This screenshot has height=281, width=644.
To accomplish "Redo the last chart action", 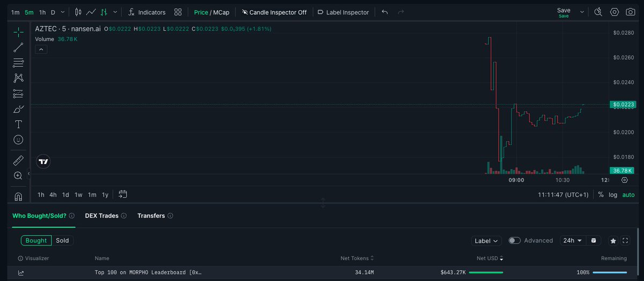I will [x=400, y=12].
